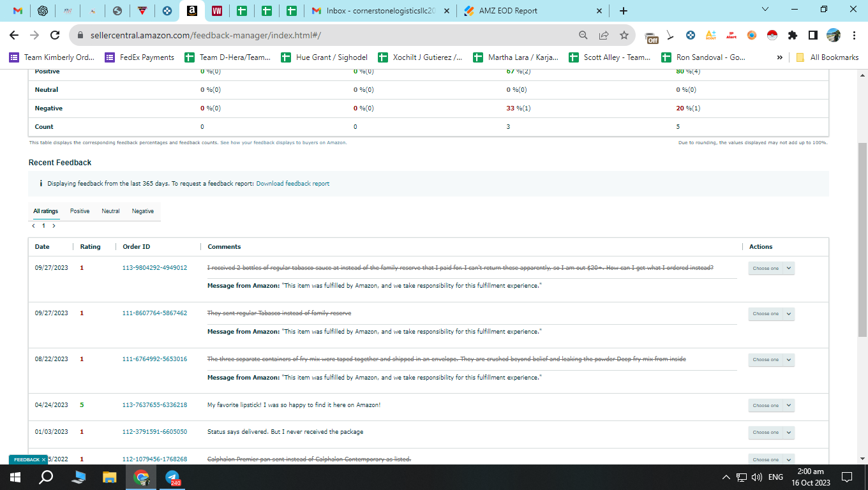Open the search tabs dropdown chevron
The height and width of the screenshot is (490, 868).
(x=766, y=10)
